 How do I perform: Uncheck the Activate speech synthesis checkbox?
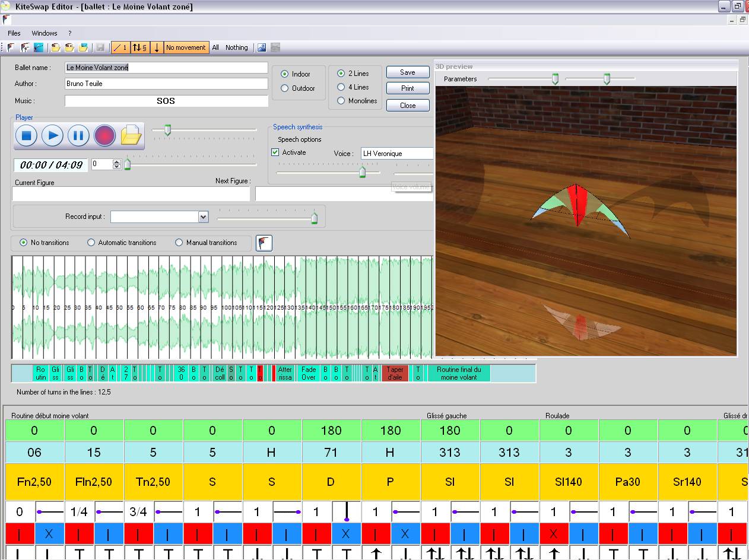[x=275, y=152]
